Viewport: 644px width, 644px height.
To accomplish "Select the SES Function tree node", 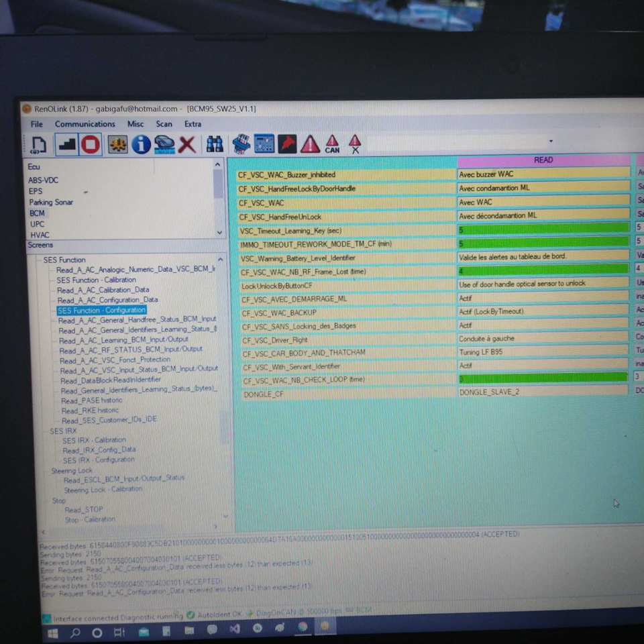I will pos(64,260).
